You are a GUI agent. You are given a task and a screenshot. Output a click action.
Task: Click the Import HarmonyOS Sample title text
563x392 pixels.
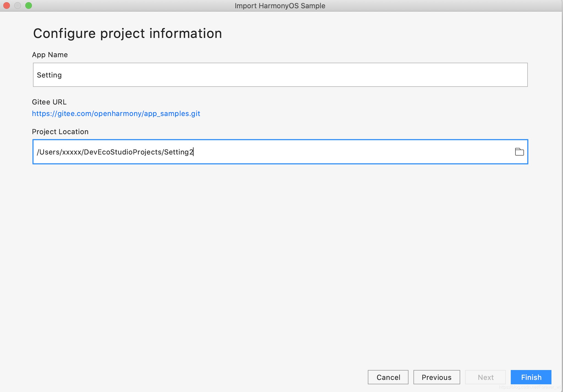(280, 6)
